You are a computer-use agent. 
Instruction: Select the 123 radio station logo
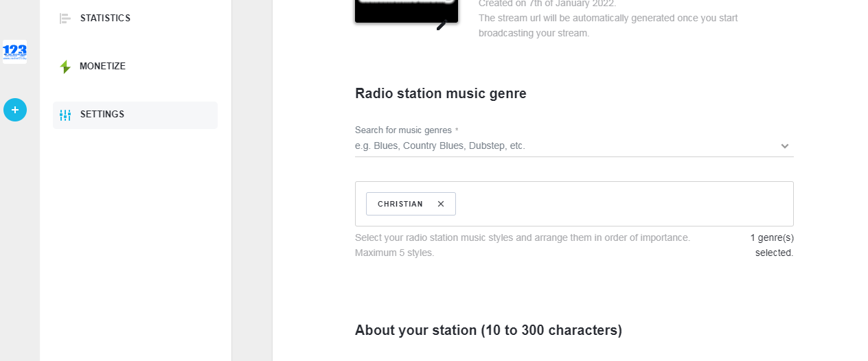14,51
